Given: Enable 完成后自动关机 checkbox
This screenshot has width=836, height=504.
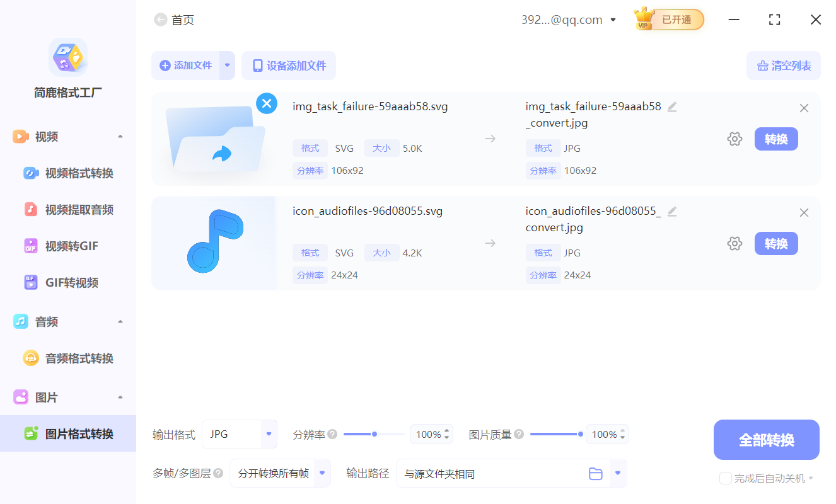Looking at the screenshot, I should click(726, 478).
